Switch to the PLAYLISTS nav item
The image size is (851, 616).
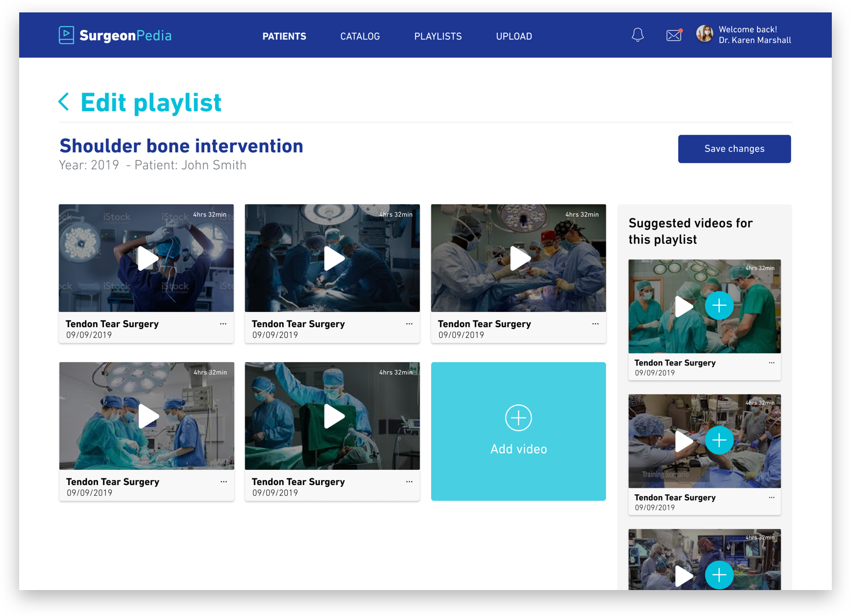click(438, 36)
